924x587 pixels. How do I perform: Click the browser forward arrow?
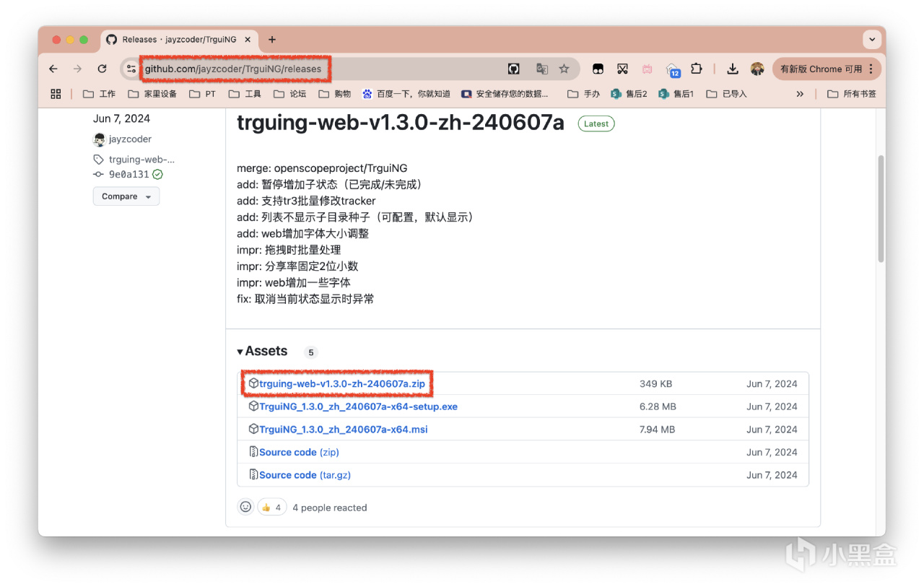pos(77,69)
